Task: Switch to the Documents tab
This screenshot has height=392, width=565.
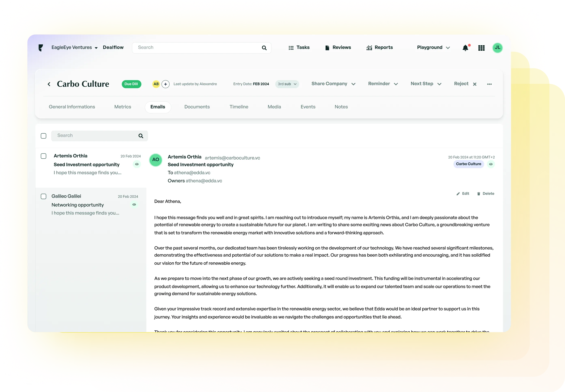Action: pos(197,107)
